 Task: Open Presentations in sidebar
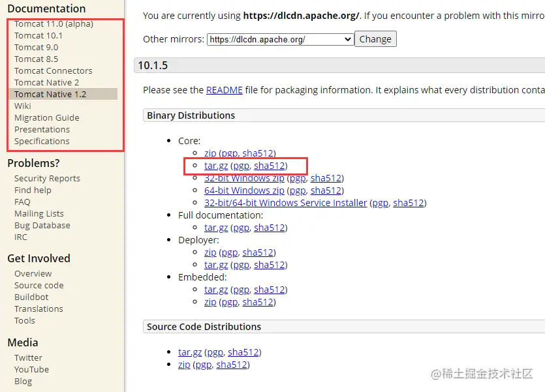pyautogui.click(x=42, y=130)
